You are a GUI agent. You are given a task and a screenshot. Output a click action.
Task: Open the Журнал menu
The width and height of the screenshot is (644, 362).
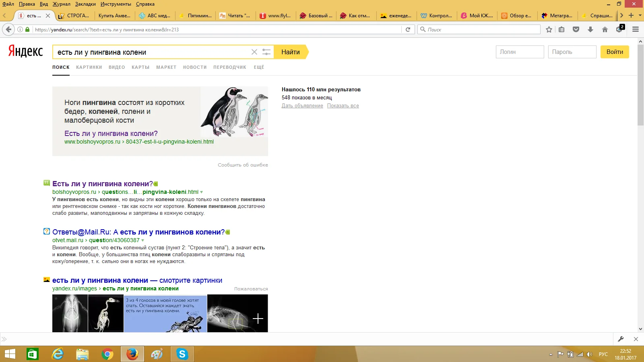(62, 4)
